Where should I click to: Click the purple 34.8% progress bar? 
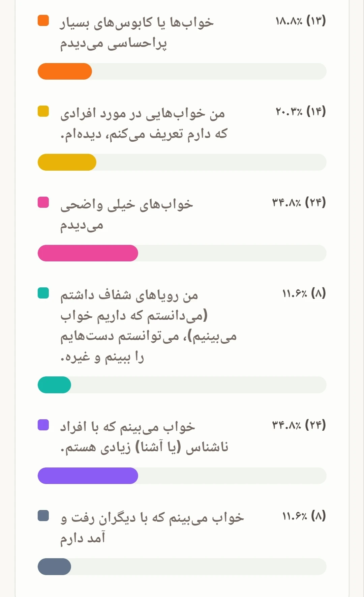(x=182, y=476)
